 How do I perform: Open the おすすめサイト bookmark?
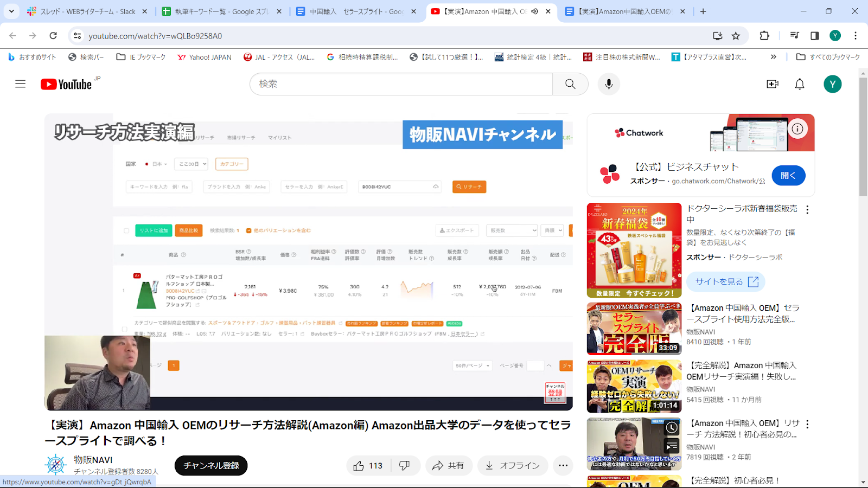(x=31, y=57)
